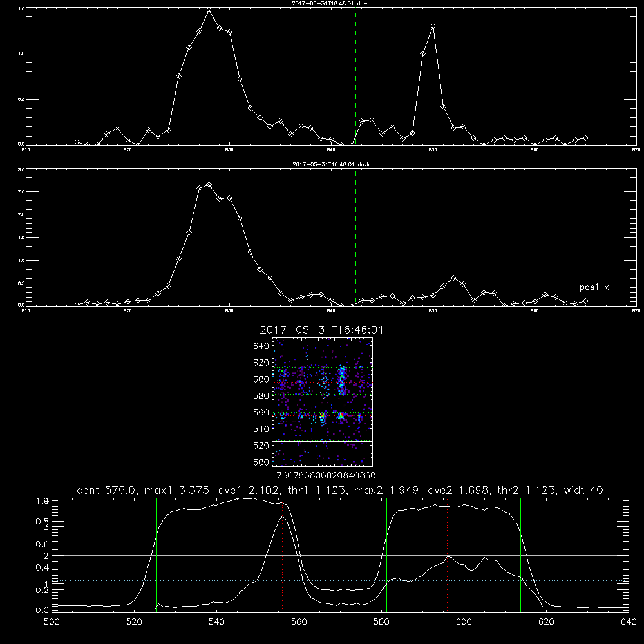Click the '2.0' label on dusk plot y-axis
The height and width of the screenshot is (644, 644).
22,214
